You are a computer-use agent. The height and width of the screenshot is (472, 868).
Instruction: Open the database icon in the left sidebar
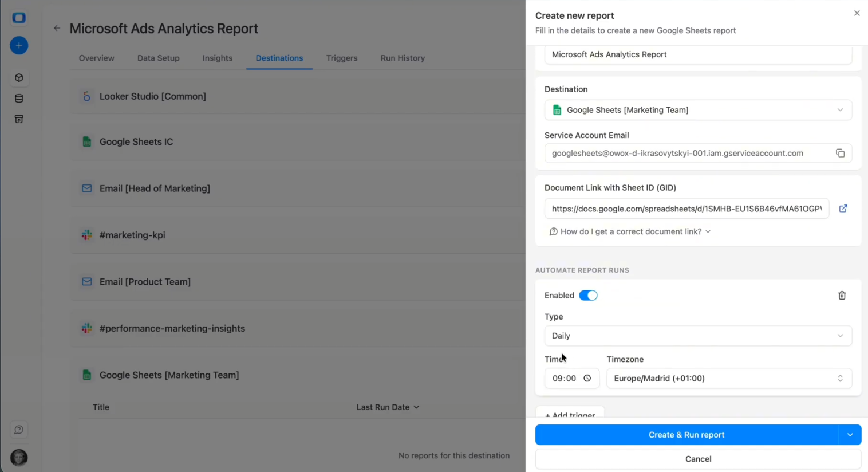click(x=19, y=98)
